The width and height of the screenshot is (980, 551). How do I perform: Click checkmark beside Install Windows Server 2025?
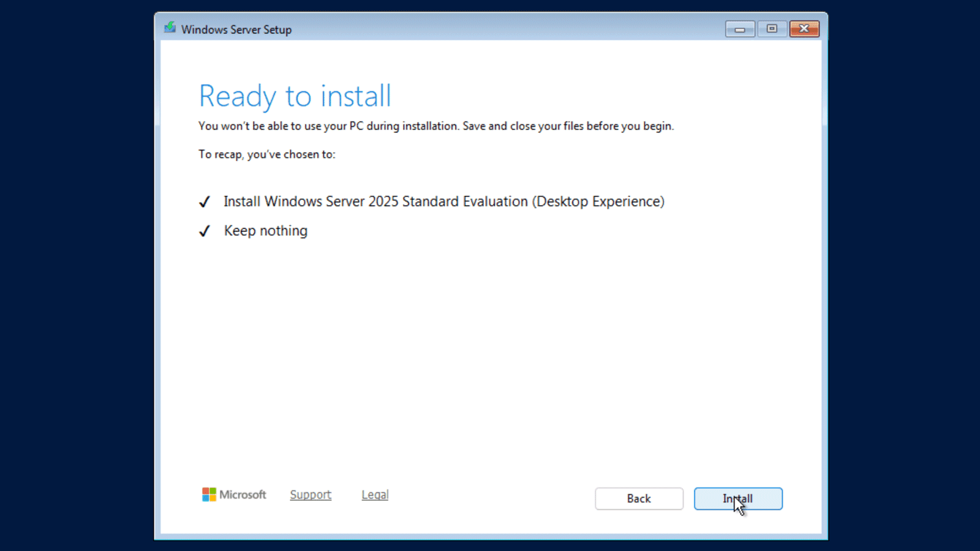(x=205, y=201)
